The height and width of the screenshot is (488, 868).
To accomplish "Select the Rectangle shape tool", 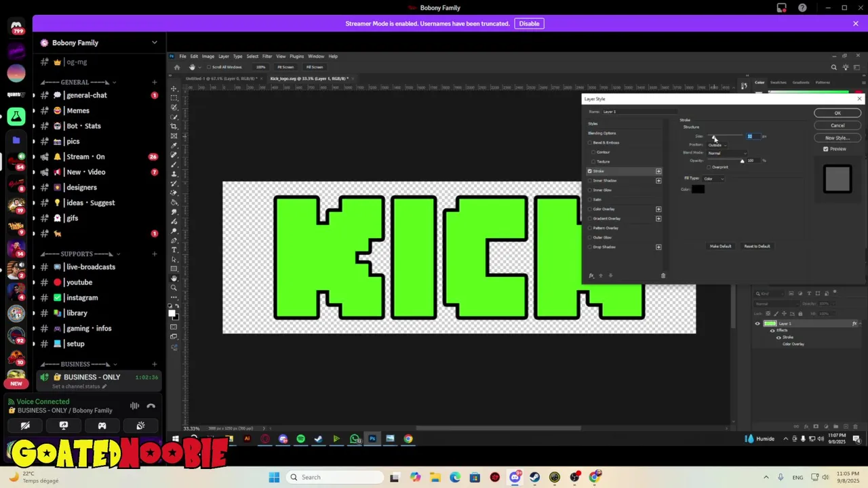I will pos(174,269).
